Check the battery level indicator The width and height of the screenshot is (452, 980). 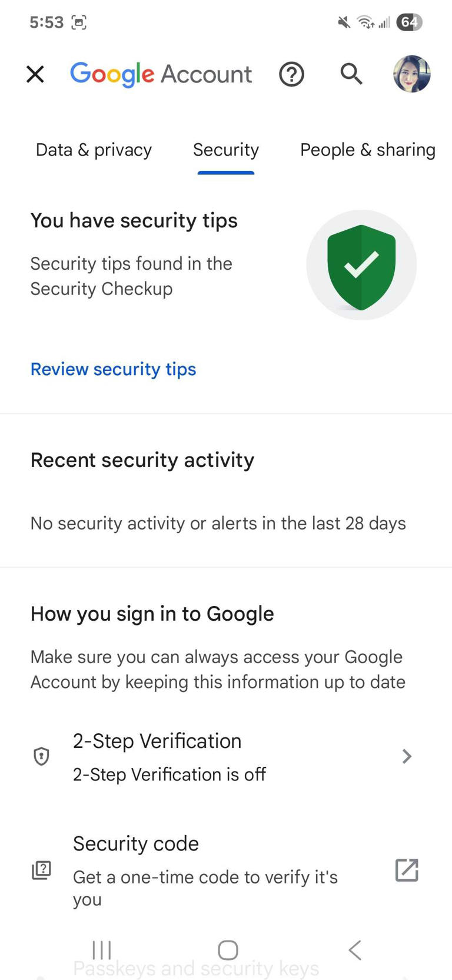pos(410,22)
